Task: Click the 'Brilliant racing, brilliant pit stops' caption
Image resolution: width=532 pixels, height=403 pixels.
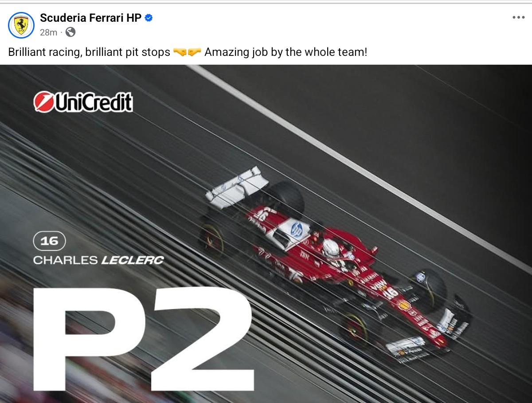Action: [x=89, y=52]
